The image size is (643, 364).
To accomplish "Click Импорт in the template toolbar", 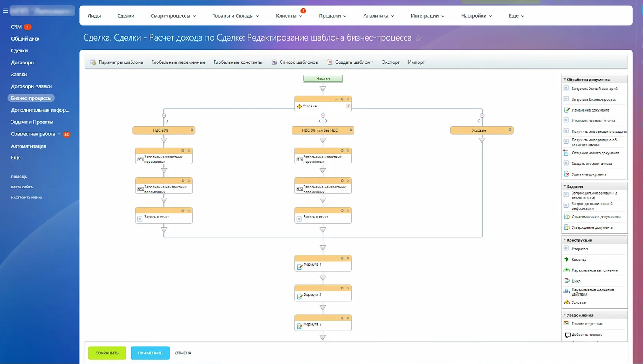I will click(416, 62).
